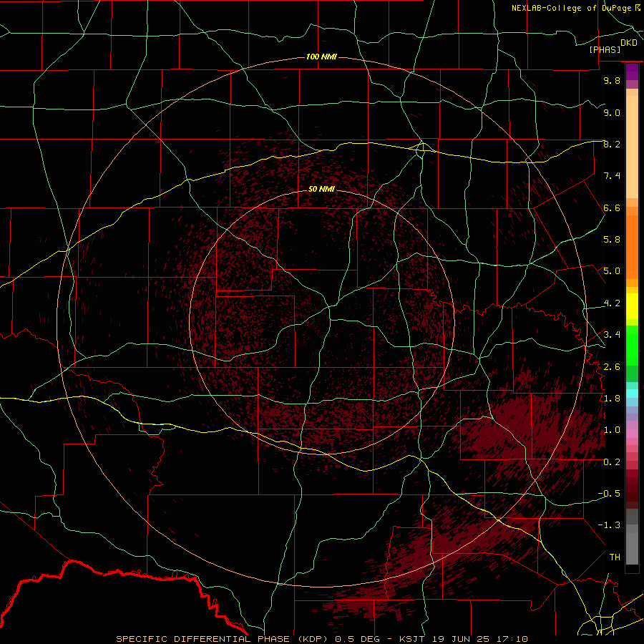Viewport: 644px width, 644px height.
Task: Click the 3.4 value on the color scale
Action: tap(612, 335)
